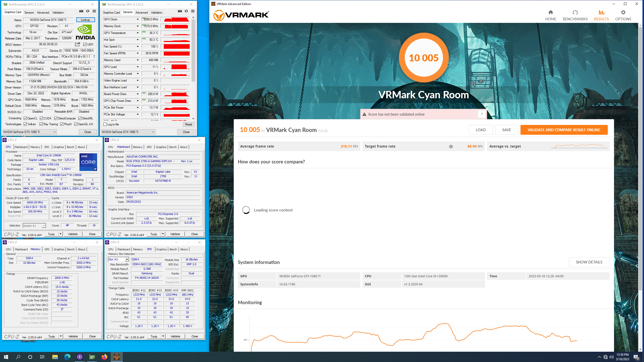Refresh GPU-Z Graphics Card window data
This screenshot has width=644, height=362.
(88, 11)
